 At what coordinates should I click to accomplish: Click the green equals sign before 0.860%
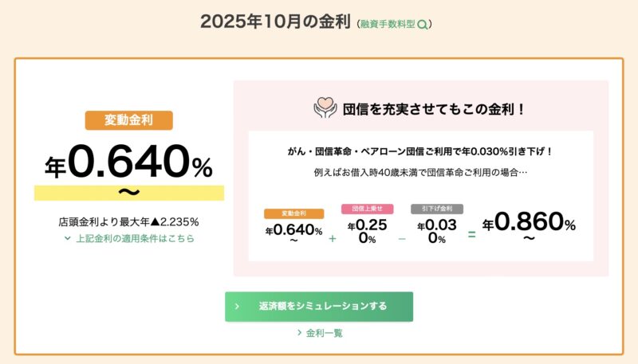[x=471, y=234]
